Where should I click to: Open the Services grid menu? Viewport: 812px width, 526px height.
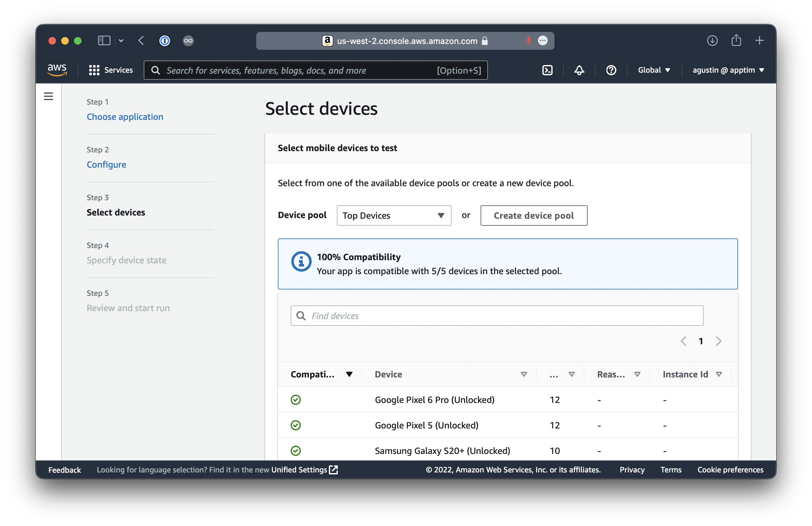tap(111, 70)
